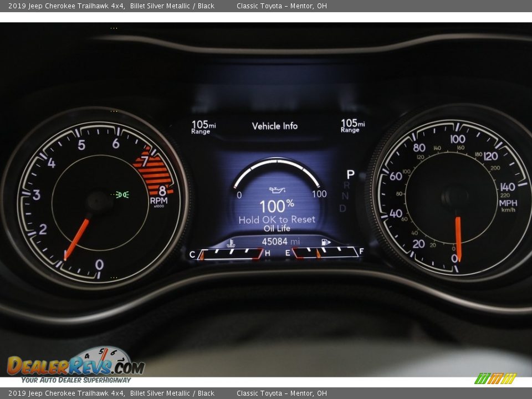Click the 45084 mi odometer reading
Viewport: 532px width, 399px height.
pyautogui.click(x=280, y=242)
